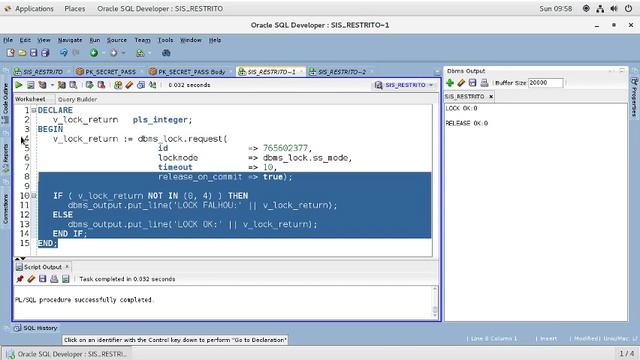This screenshot has width=640, height=360.
Task: Open the SQL Worksheet icon dropdown arrow
Action: (149, 53)
